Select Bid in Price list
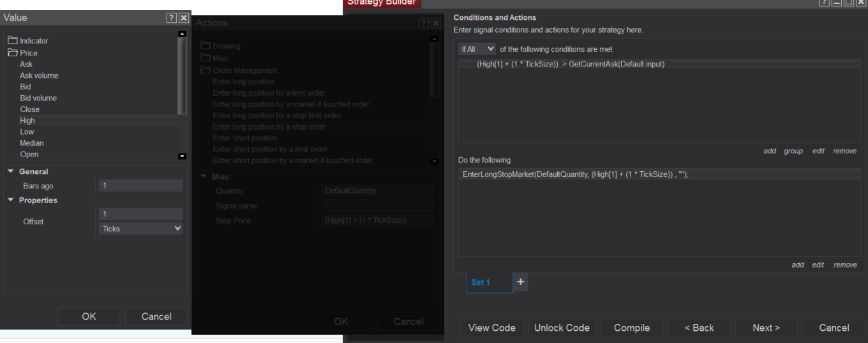Image resolution: width=868 pixels, height=343 pixels. tap(26, 87)
